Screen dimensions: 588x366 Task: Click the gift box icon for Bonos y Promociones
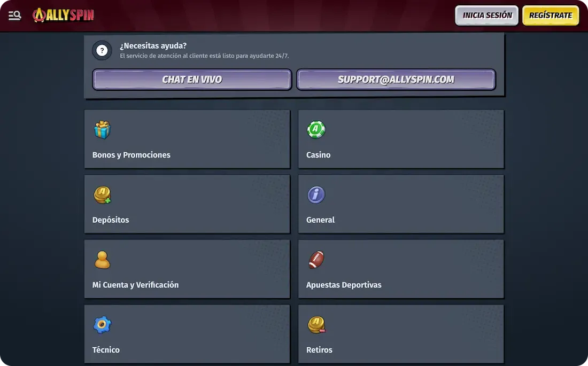pos(102,129)
